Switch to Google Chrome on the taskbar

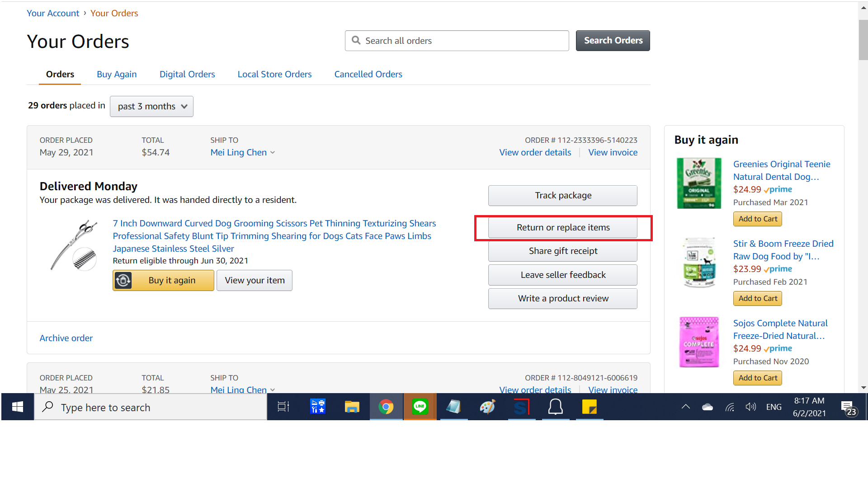tap(386, 407)
